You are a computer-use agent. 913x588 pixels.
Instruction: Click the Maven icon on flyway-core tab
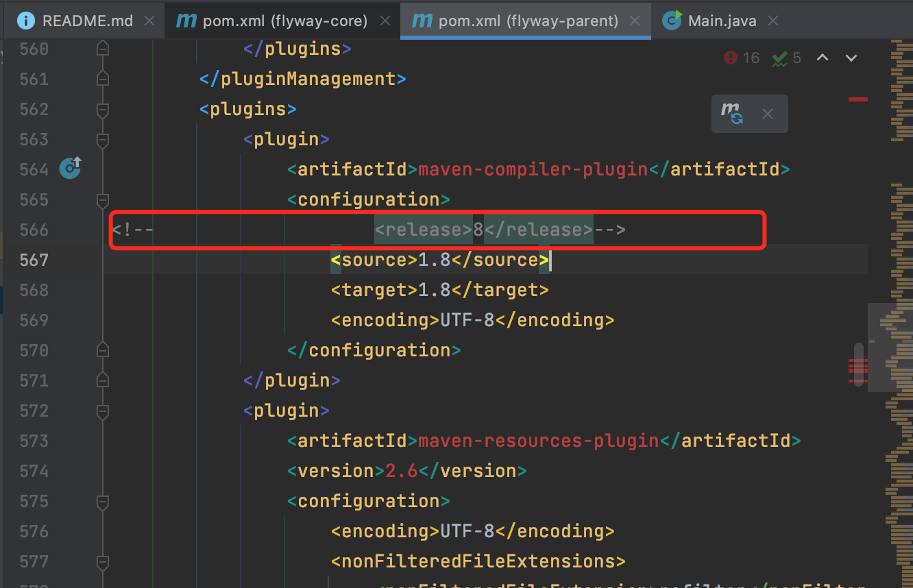click(186, 21)
